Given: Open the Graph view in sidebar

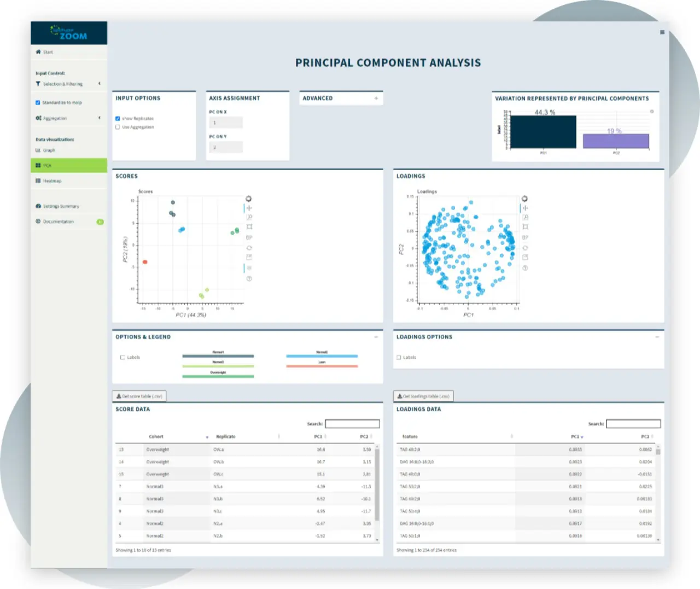Looking at the screenshot, I should coord(49,150).
